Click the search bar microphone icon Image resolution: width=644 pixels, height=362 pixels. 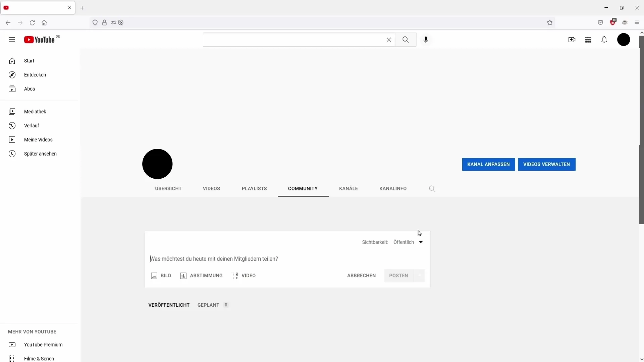tap(426, 40)
